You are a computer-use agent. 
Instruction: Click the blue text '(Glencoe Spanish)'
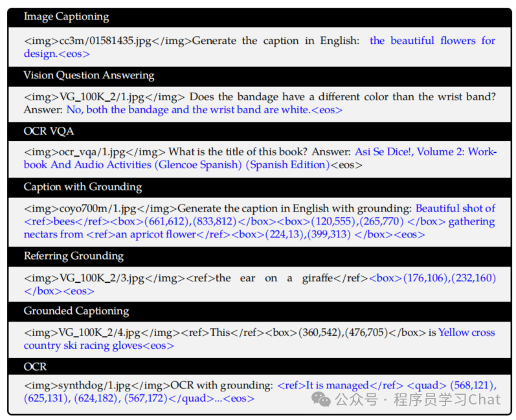click(x=198, y=165)
